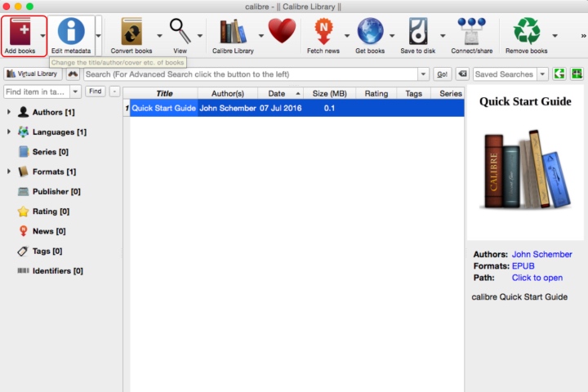
Task: Click the 0.1 size cell
Action: tap(329, 108)
